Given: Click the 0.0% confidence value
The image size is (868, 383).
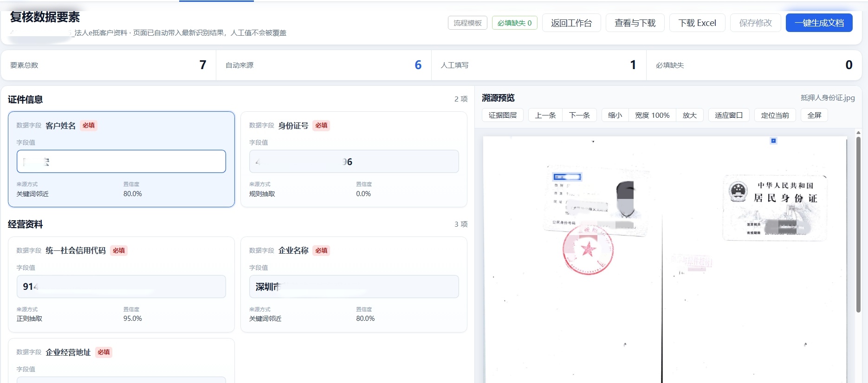Looking at the screenshot, I should (363, 194).
